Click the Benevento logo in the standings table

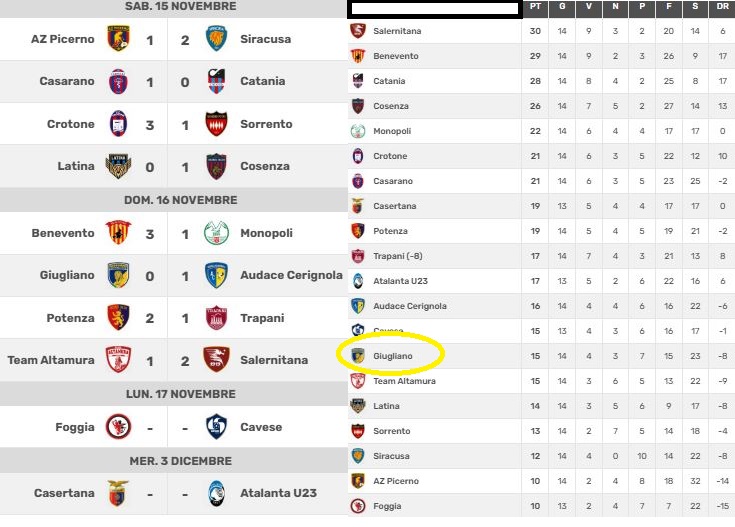[358, 56]
